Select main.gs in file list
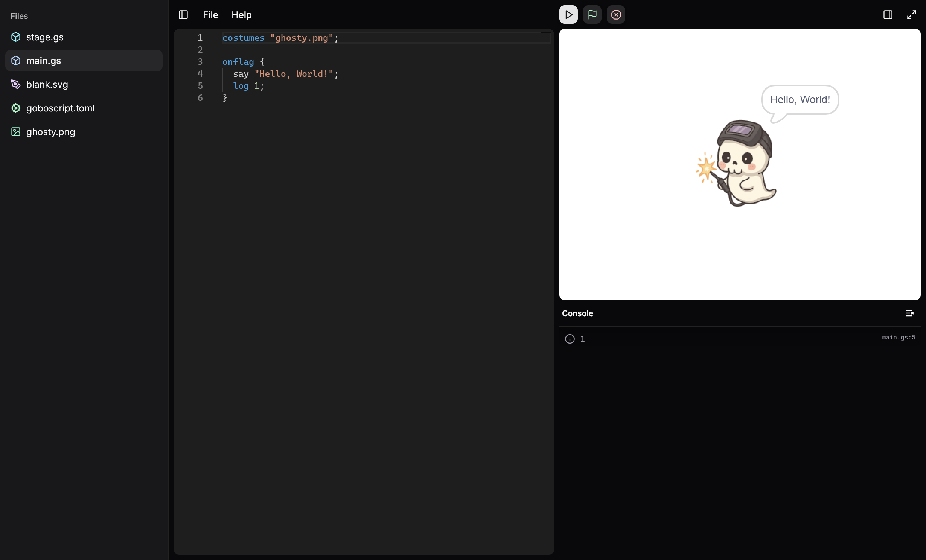Viewport: 926px width, 560px height. pos(44,61)
